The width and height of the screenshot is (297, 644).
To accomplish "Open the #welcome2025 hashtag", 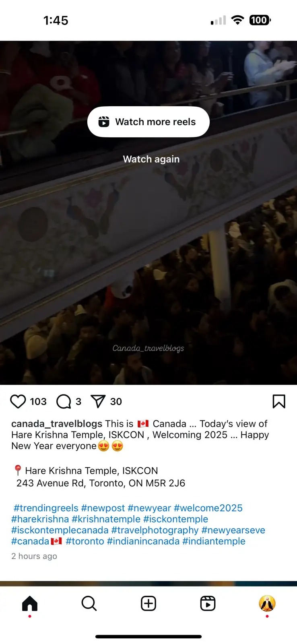I will click(x=208, y=508).
